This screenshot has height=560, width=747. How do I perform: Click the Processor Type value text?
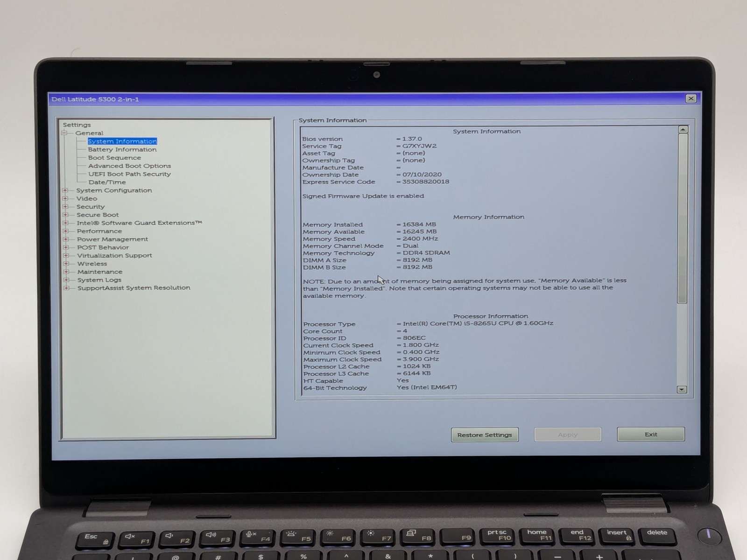(x=478, y=323)
